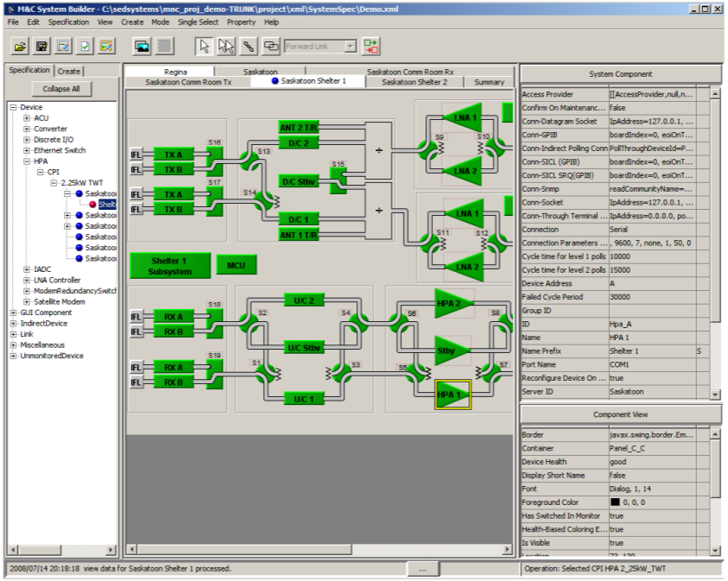Image resolution: width=728 pixels, height=581 pixels.
Task: Click the 'Dialog, 1, 14' Font value
Action: 652,489
